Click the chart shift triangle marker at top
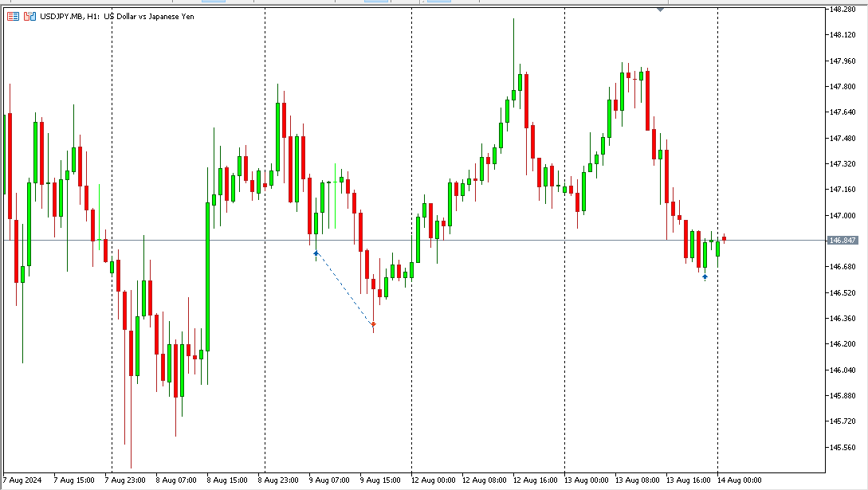Screen dimensions: 868x490 click(660, 10)
